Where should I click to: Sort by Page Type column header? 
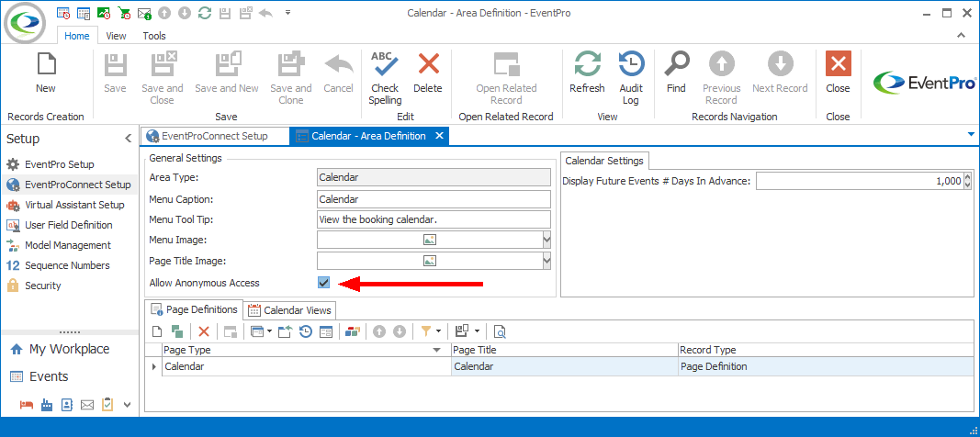[306, 350]
